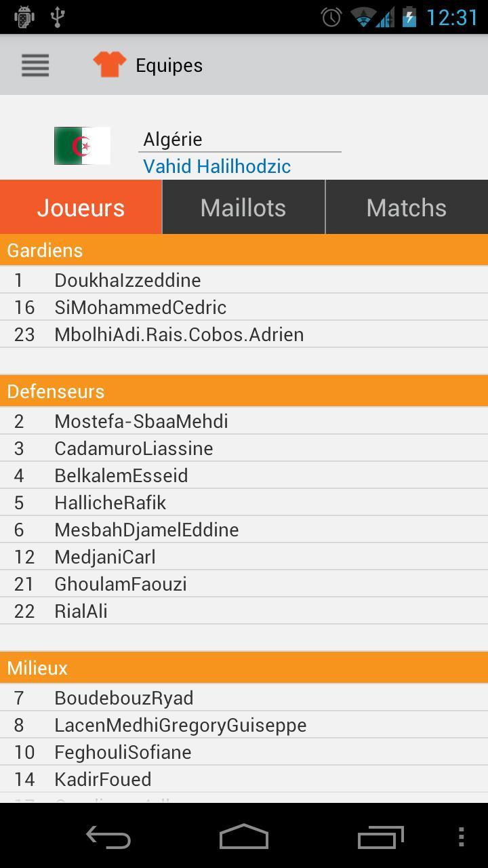Tap the Algérie team name field
This screenshot has height=868, width=488.
click(241, 139)
